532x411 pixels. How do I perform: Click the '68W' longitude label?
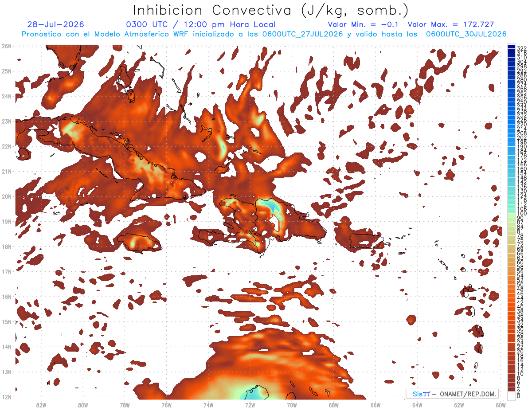(x=333, y=405)
